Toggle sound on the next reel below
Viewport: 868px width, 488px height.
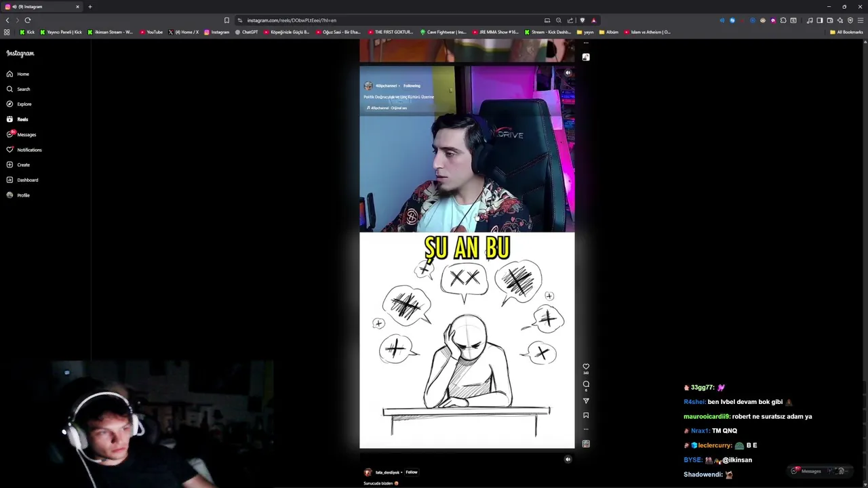point(568,460)
